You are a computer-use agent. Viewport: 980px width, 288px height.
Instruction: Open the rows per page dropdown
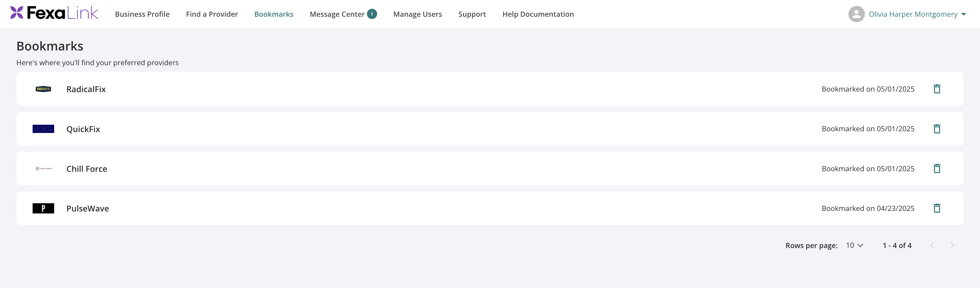(x=854, y=245)
